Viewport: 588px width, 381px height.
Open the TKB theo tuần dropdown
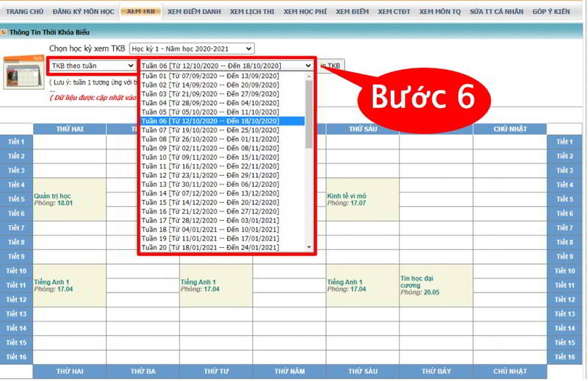pyautogui.click(x=93, y=66)
